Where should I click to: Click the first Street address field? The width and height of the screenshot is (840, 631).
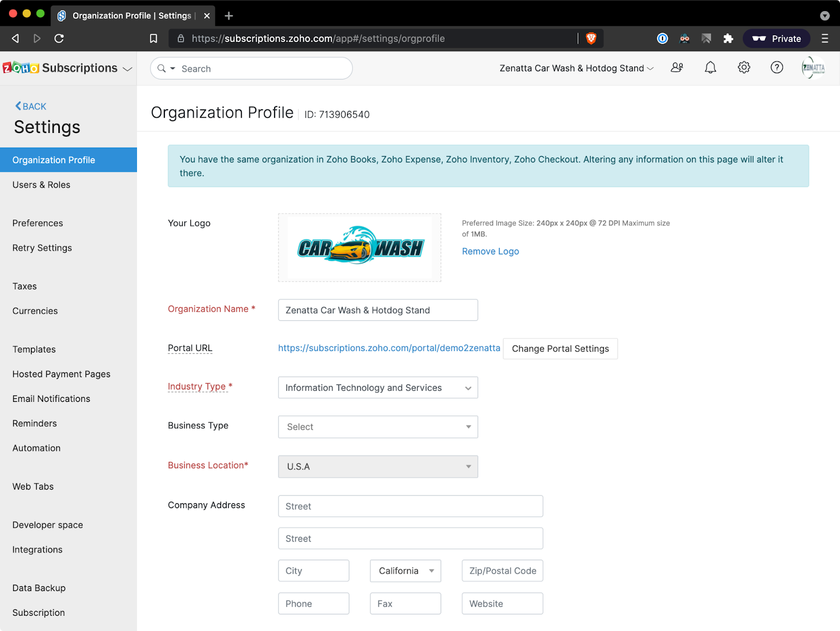point(411,506)
